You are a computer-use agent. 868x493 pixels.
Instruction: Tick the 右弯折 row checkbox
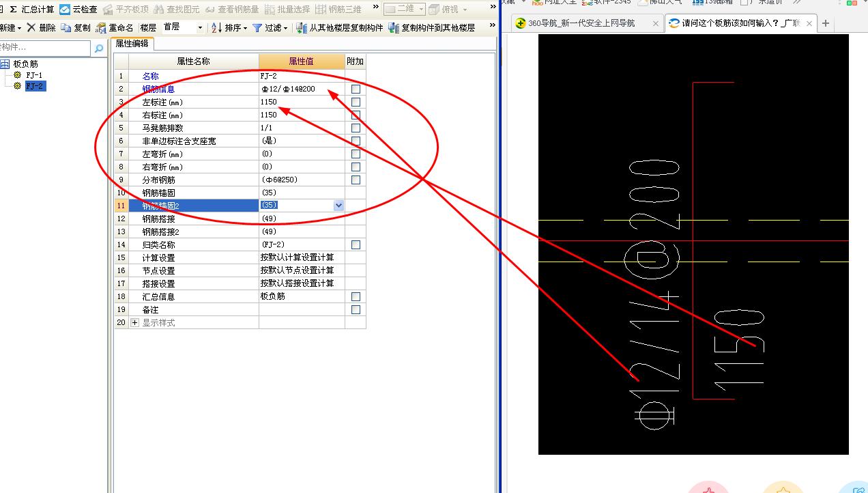pos(356,167)
